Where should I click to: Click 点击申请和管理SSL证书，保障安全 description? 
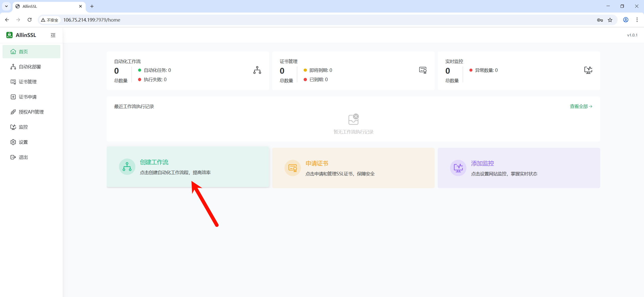(x=340, y=174)
